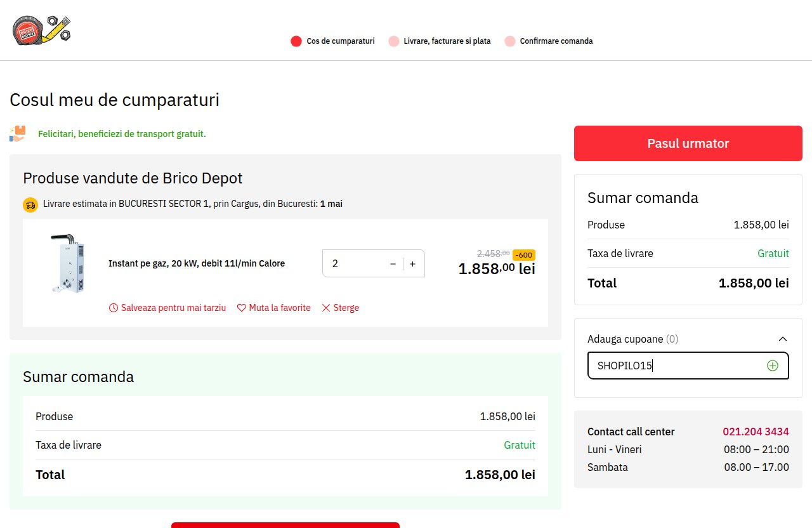Click the bottom summary Total 1.858,00 lei amount
812x528 pixels.
(500, 475)
